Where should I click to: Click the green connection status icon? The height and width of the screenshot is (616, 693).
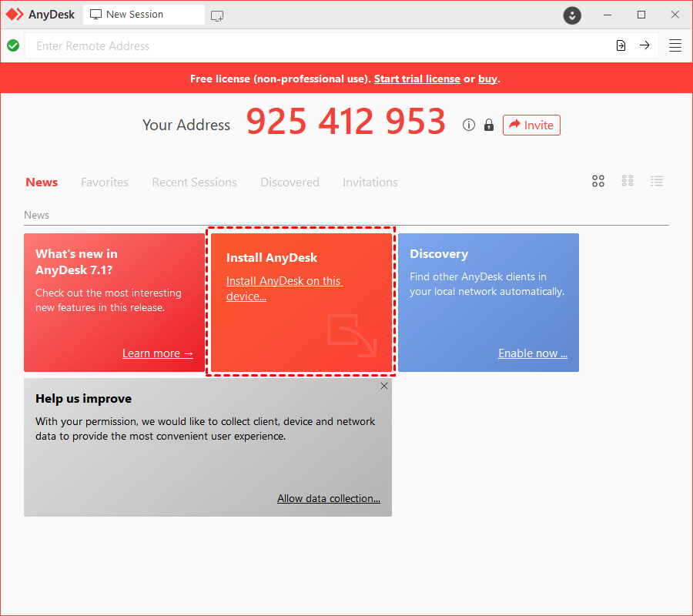[13, 45]
